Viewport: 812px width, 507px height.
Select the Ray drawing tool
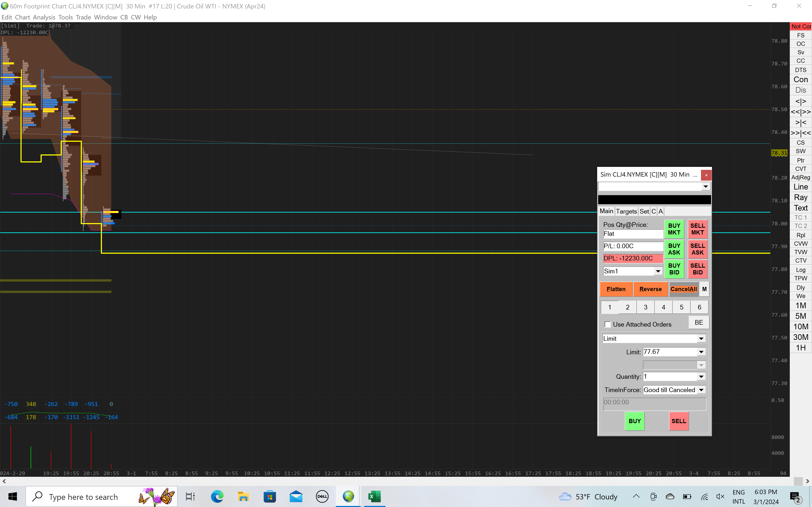coord(800,198)
